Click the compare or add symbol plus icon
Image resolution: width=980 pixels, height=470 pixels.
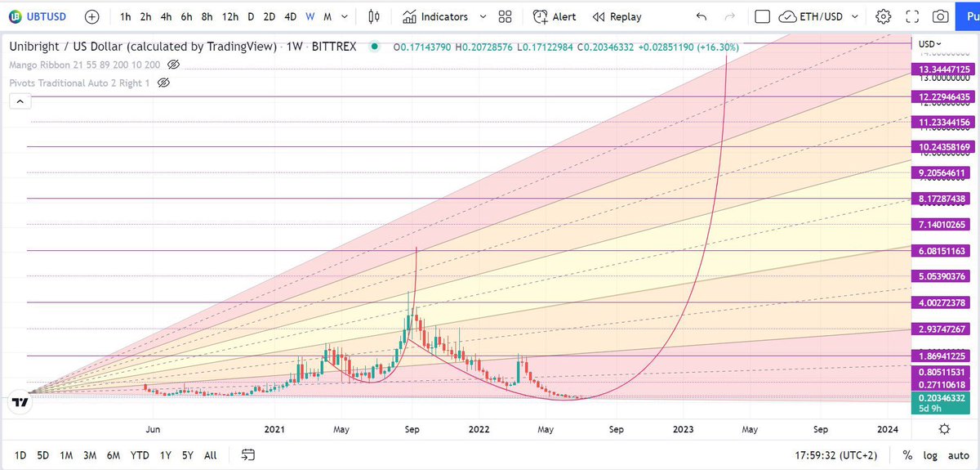click(92, 16)
